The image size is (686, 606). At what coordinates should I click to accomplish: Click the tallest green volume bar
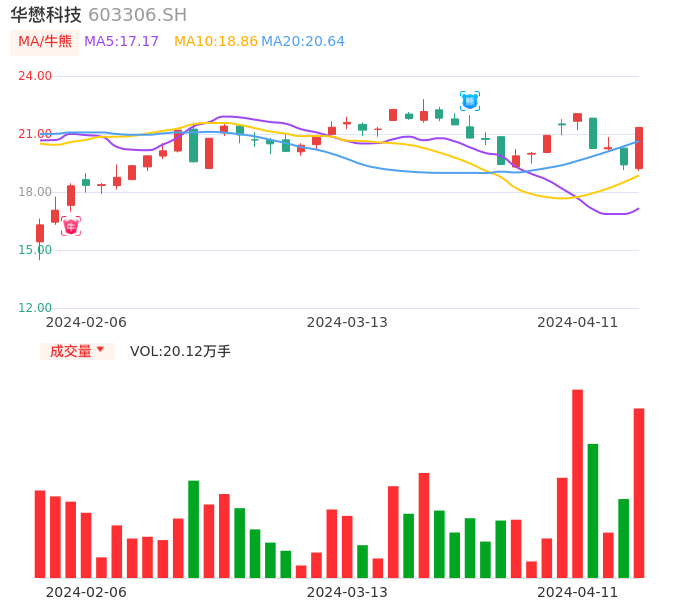[593, 511]
